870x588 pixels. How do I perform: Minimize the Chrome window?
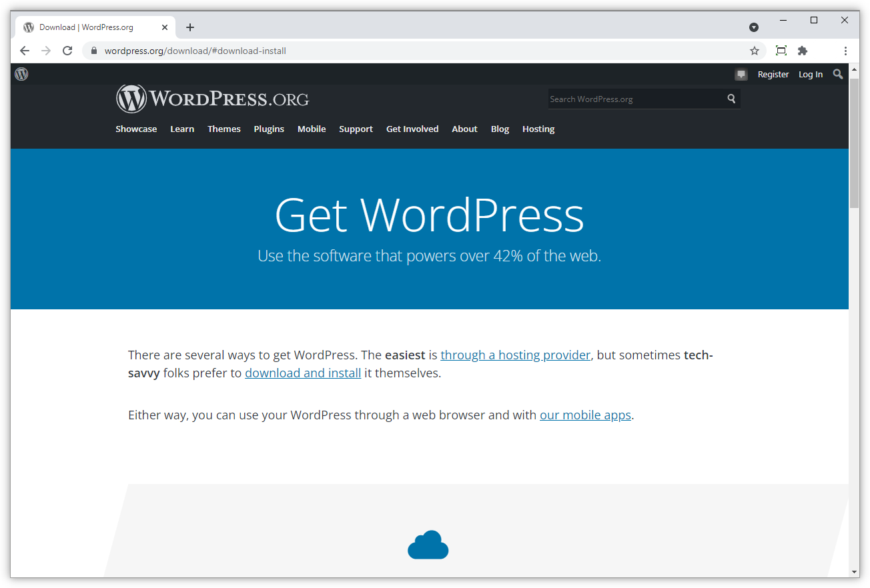click(x=783, y=20)
